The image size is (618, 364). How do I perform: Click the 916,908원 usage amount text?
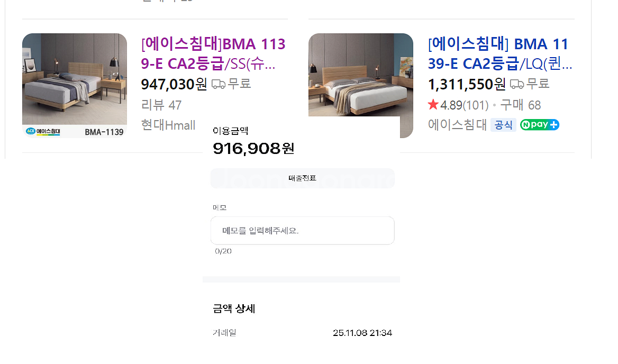click(x=252, y=149)
